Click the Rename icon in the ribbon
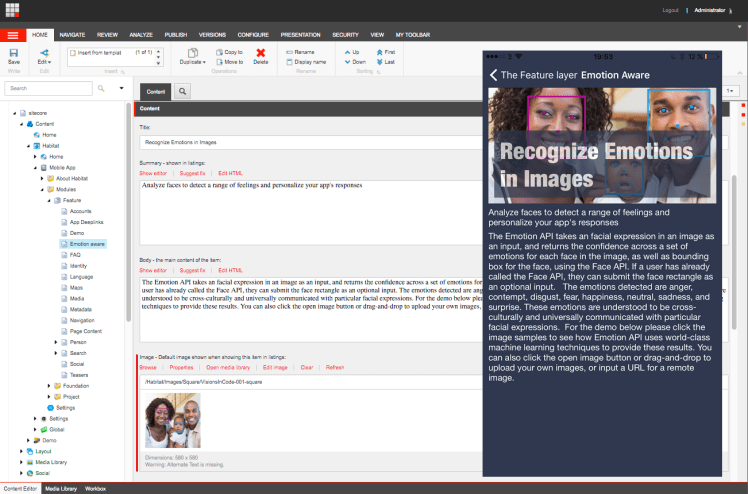Screen dimensions: 748x494 [290, 51]
